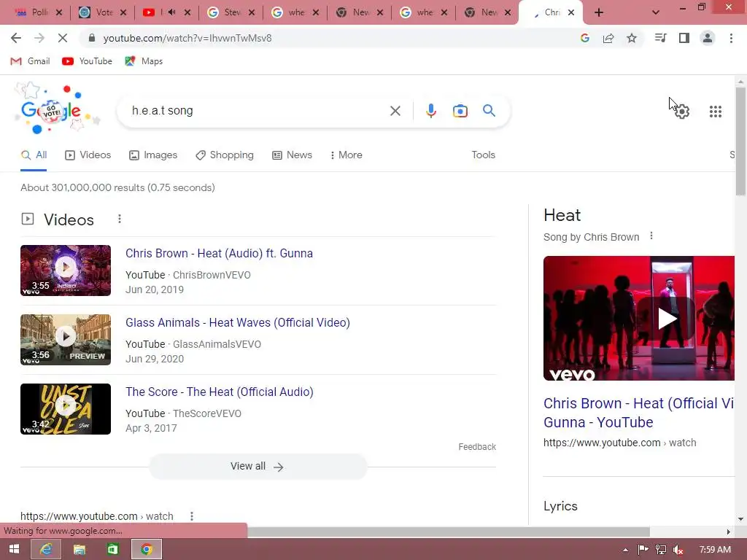Image resolution: width=747 pixels, height=560 pixels.
Task: Open options beside Song by Chris Brown
Action: pyautogui.click(x=651, y=236)
